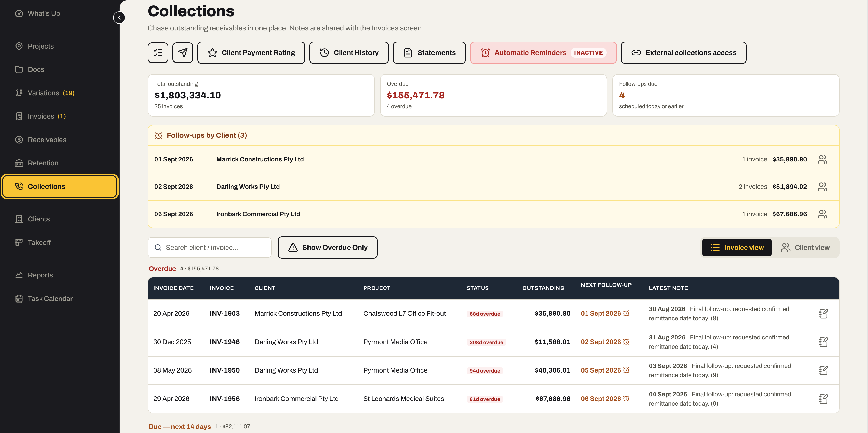This screenshot has width=868, height=433.
Task: Go to What's Up in sidebar
Action: [59, 13]
